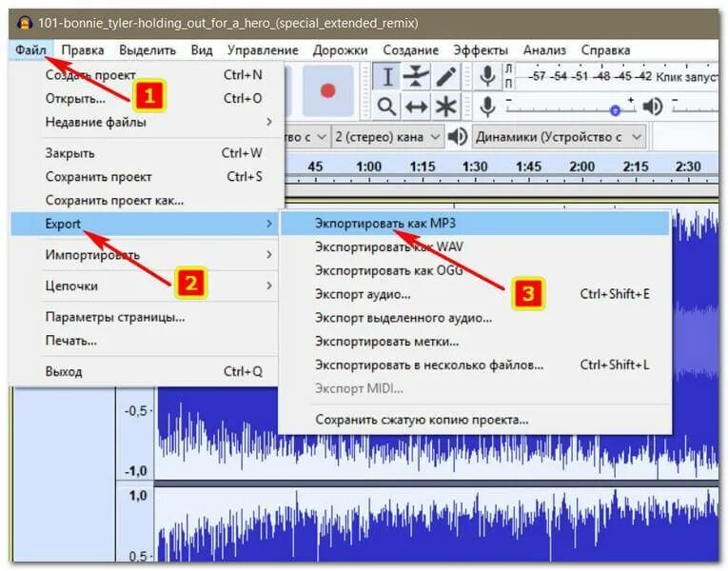The width and height of the screenshot is (728, 571).
Task: Choose Открыть... menu entry
Action: point(148,98)
